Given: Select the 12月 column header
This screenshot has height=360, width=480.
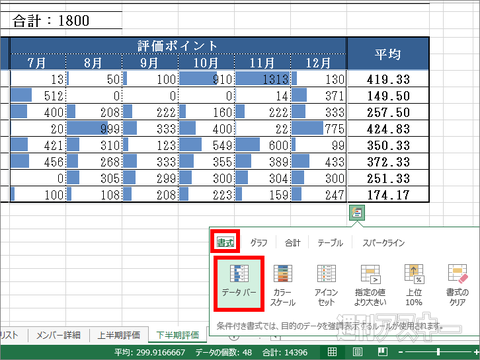Looking at the screenshot, I should click(319, 62).
